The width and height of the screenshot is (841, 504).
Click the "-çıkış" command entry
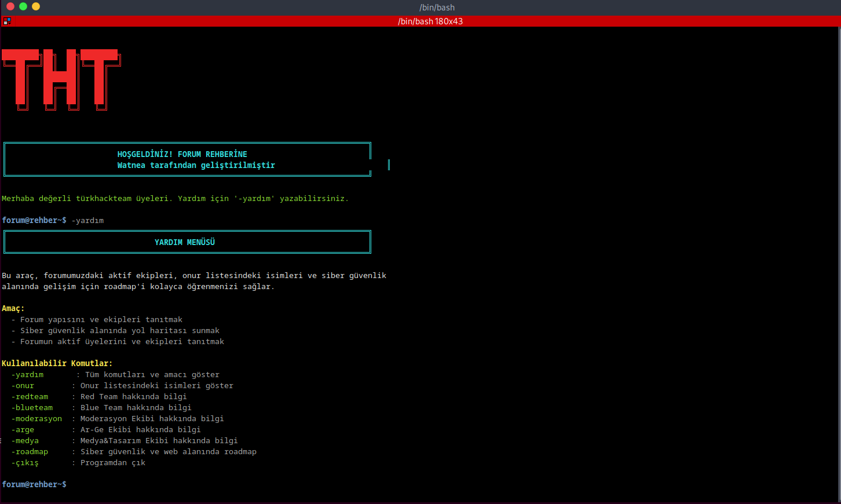coord(25,462)
